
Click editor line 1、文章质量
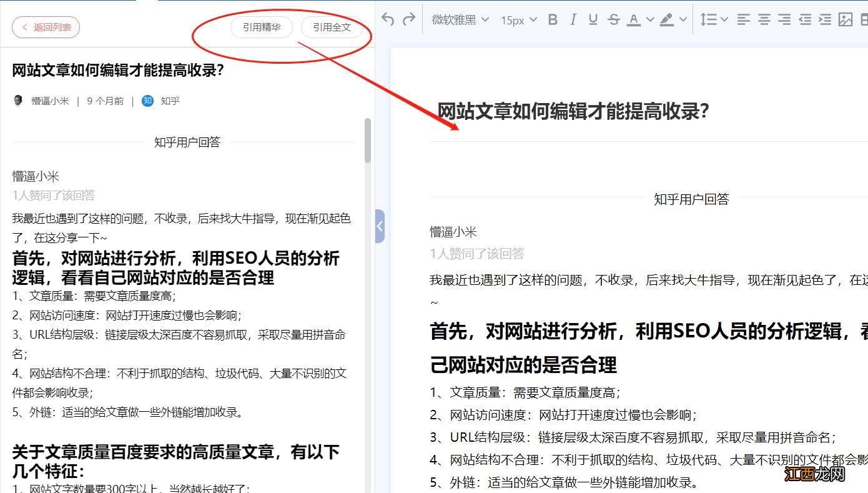pos(525,392)
